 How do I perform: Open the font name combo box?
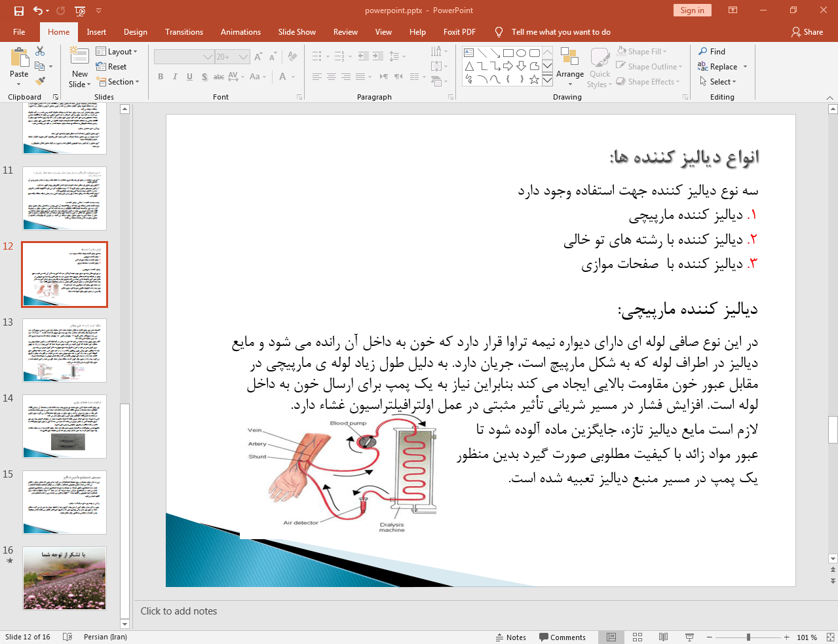pyautogui.click(x=184, y=57)
